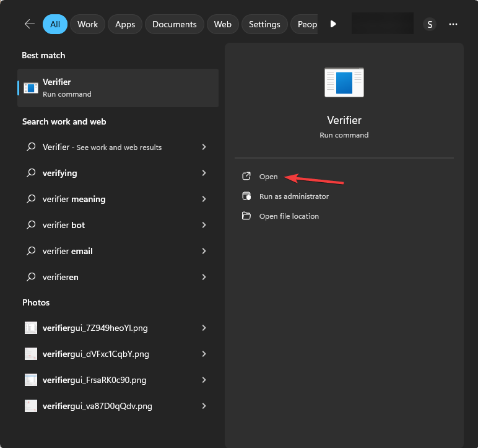
Task: Click the play arrow to scroll filter tabs
Action: [x=333, y=24]
